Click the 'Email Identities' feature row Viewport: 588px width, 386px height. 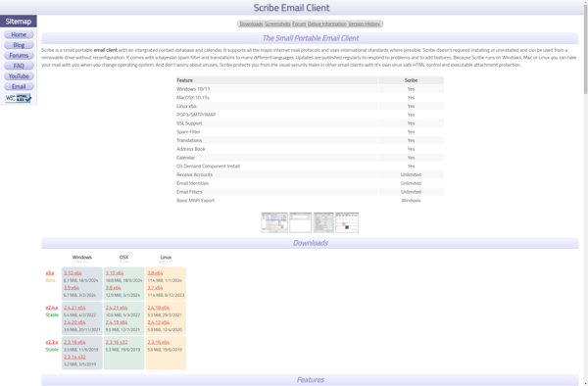click(x=310, y=183)
